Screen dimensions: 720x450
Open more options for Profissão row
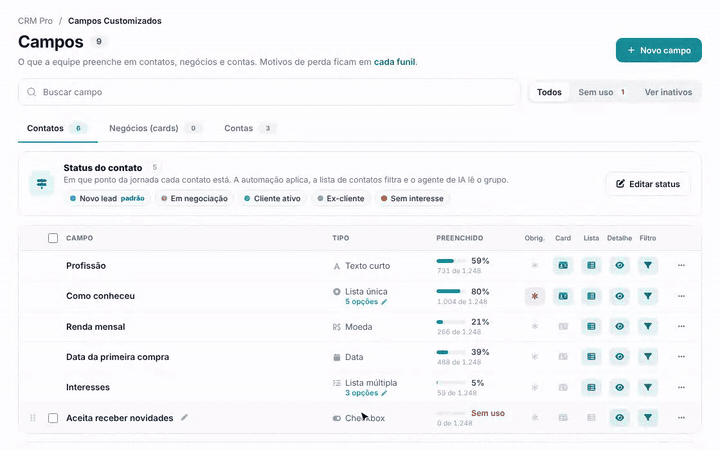pyautogui.click(x=681, y=265)
